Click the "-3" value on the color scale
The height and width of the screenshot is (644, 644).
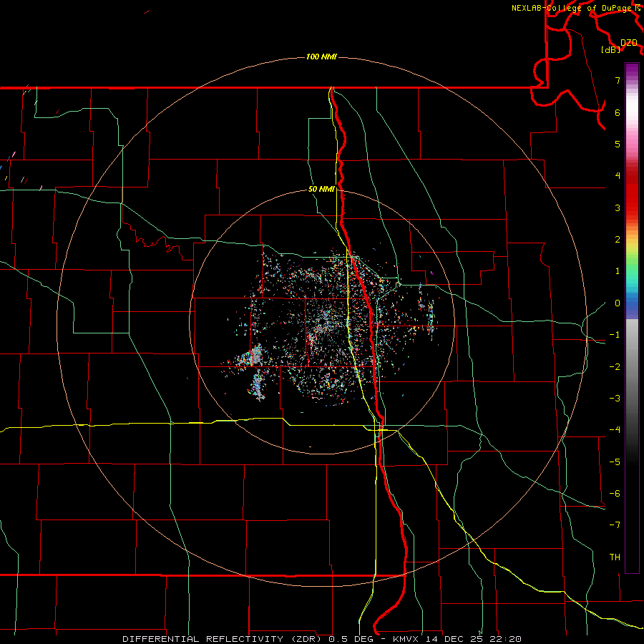coord(615,399)
